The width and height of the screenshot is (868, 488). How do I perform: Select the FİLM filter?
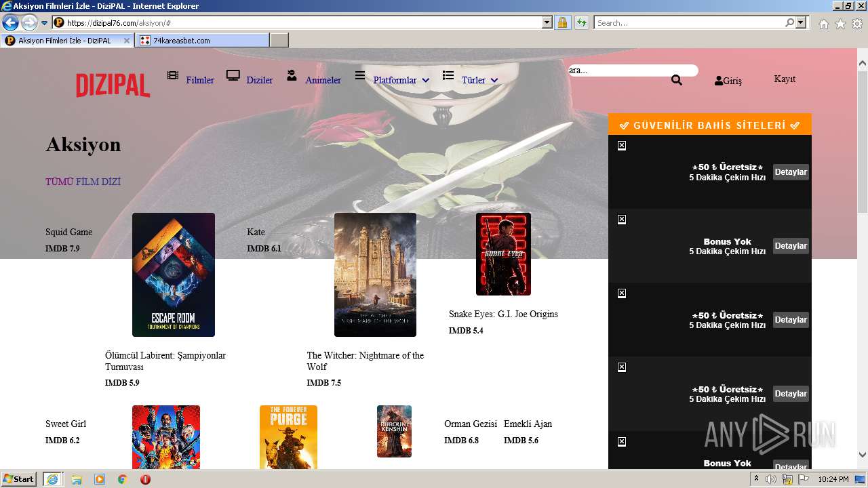[x=87, y=182]
